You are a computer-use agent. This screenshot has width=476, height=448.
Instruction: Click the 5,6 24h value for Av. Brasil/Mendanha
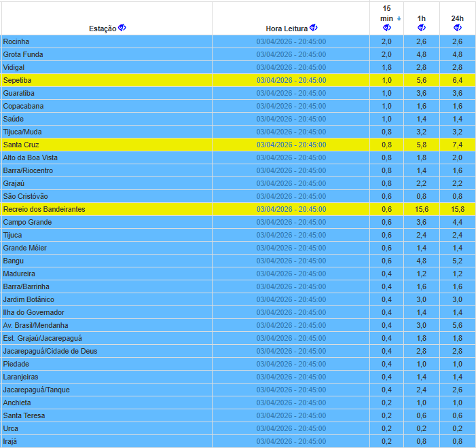click(458, 325)
